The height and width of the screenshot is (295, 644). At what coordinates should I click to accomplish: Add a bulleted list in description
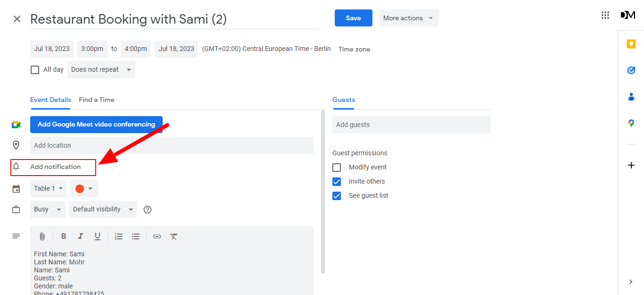point(136,236)
